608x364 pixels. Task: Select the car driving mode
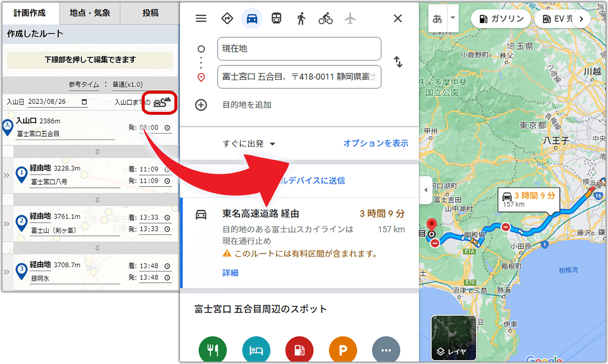pyautogui.click(x=252, y=19)
